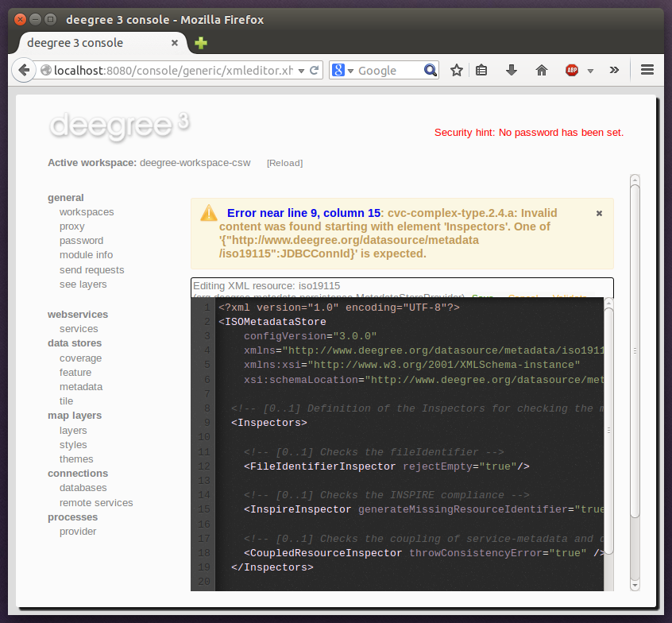The width and height of the screenshot is (672, 623).
Task: Open the Firefox hamburger menu icon
Action: coord(648,70)
